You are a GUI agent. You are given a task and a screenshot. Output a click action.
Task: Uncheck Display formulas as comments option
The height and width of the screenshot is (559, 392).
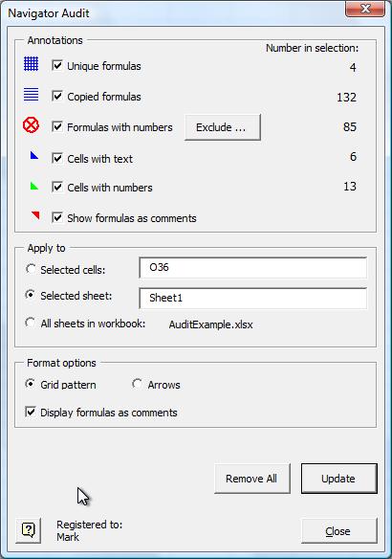pos(31,412)
